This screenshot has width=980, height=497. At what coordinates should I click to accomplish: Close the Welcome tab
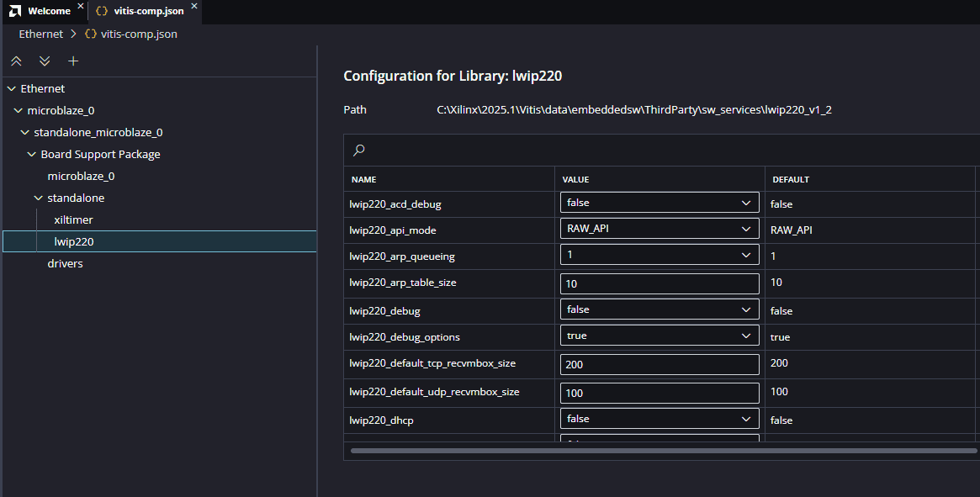[81, 8]
